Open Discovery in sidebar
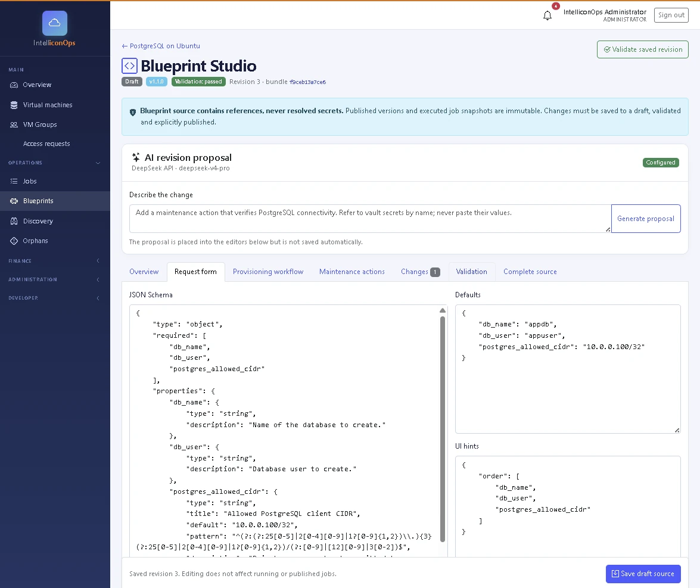This screenshot has width=700, height=588. coord(55,221)
